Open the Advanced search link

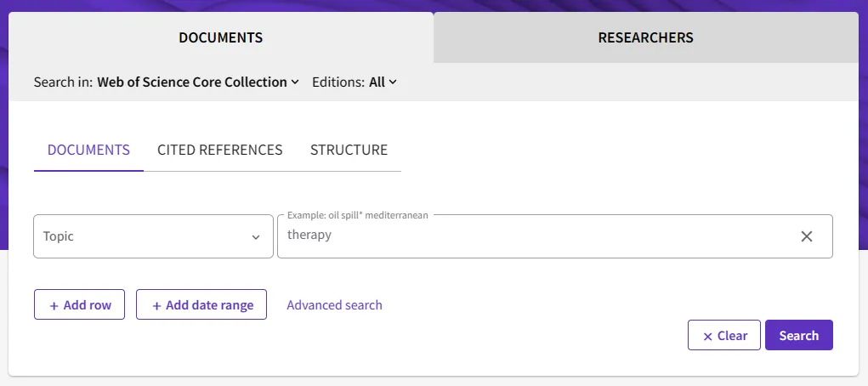[x=334, y=305]
